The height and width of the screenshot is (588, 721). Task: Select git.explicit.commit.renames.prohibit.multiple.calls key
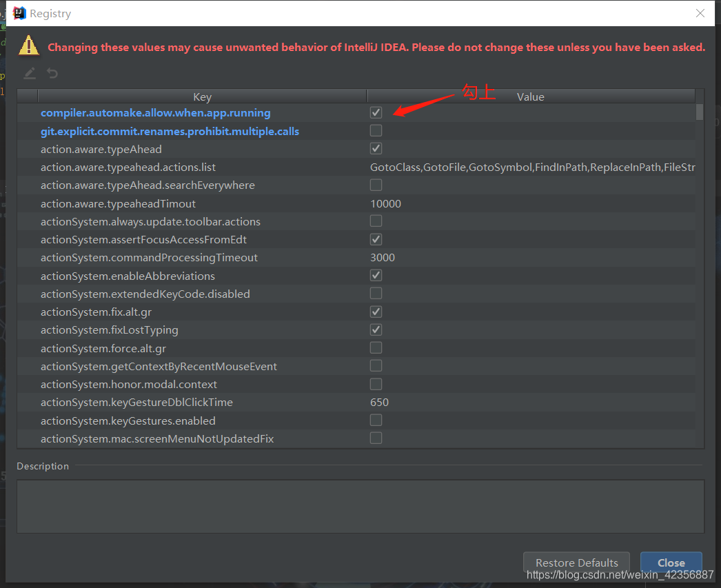tap(170, 131)
